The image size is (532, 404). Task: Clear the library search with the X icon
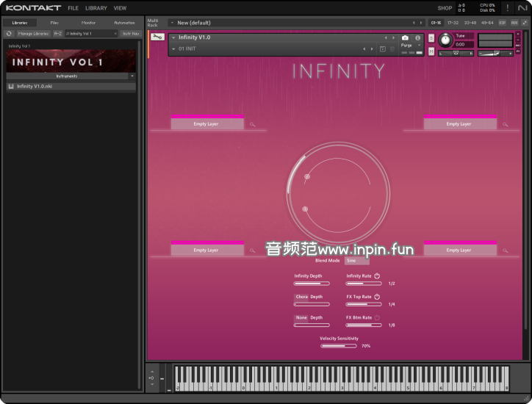click(x=115, y=33)
